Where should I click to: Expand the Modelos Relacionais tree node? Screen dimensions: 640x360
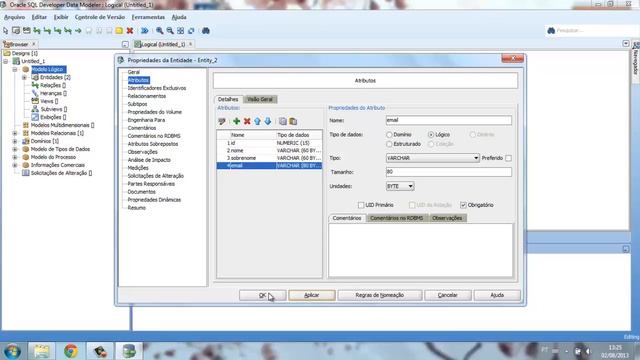15,133
